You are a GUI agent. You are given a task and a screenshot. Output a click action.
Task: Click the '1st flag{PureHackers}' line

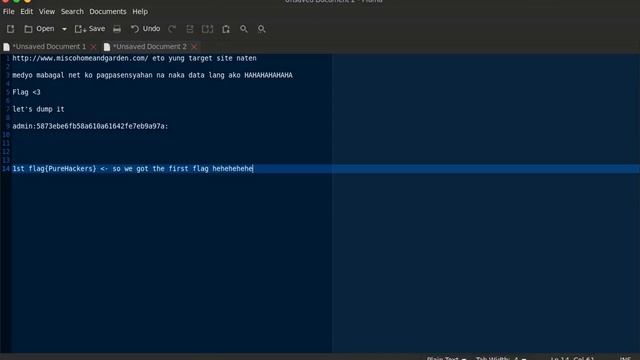133,169
